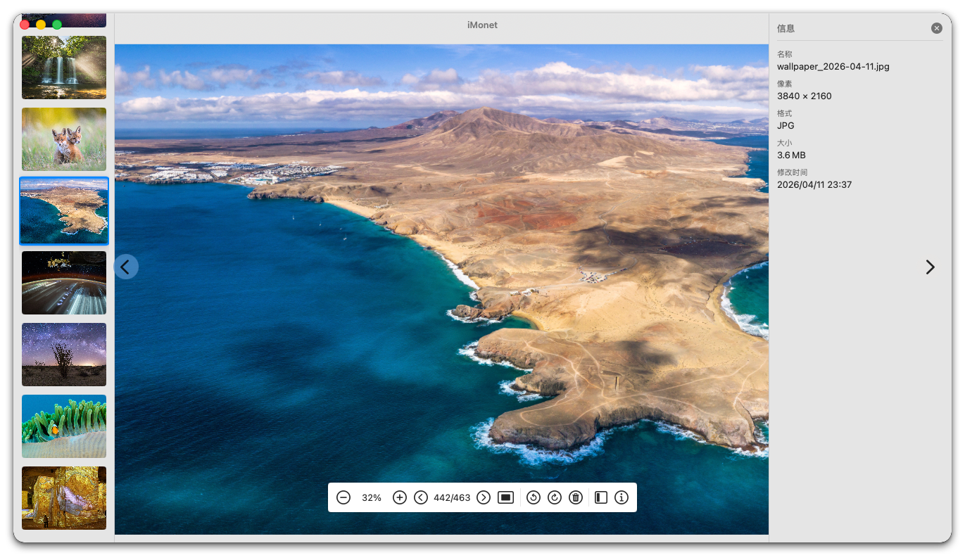Select the fox cubs thumbnail
This screenshot has height=560, width=965.
pos(64,139)
